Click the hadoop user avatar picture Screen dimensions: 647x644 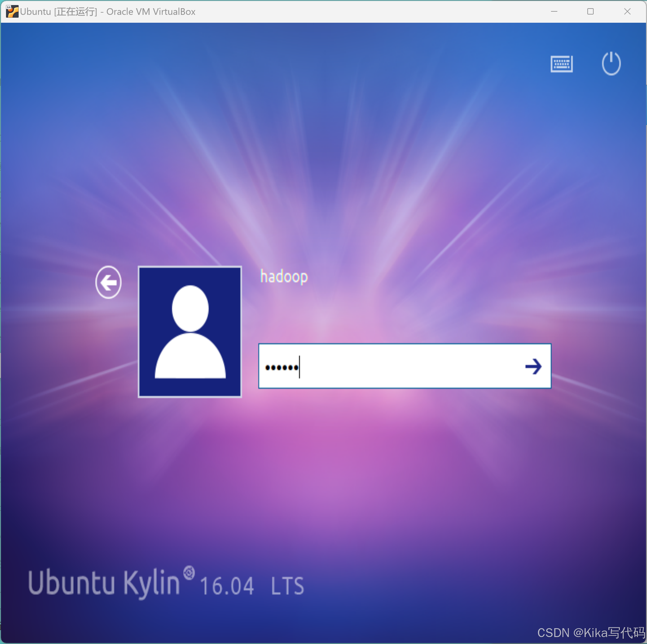[x=190, y=332]
